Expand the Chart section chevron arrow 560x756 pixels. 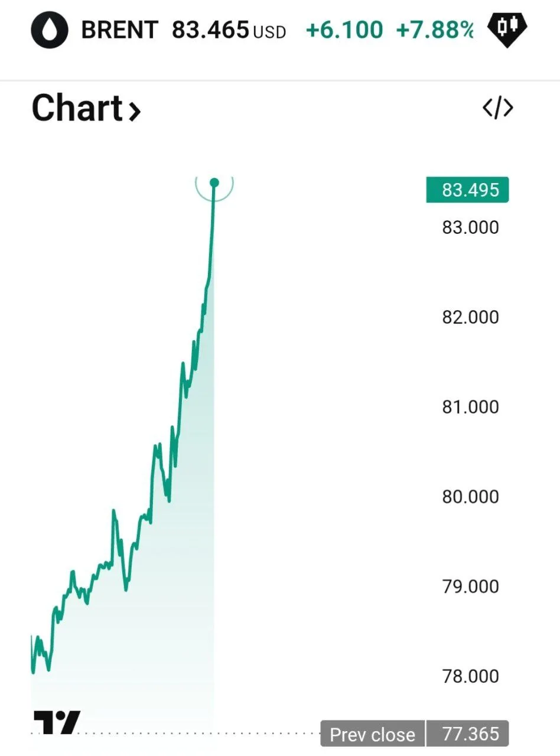click(135, 110)
